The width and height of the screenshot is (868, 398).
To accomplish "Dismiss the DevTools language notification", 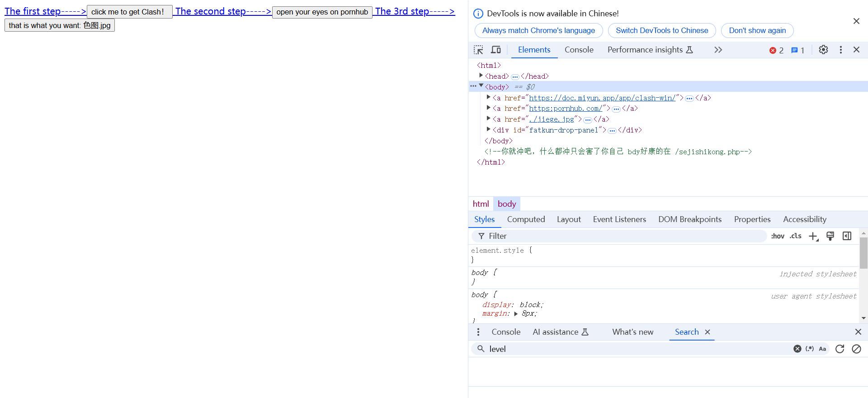I will [x=856, y=21].
